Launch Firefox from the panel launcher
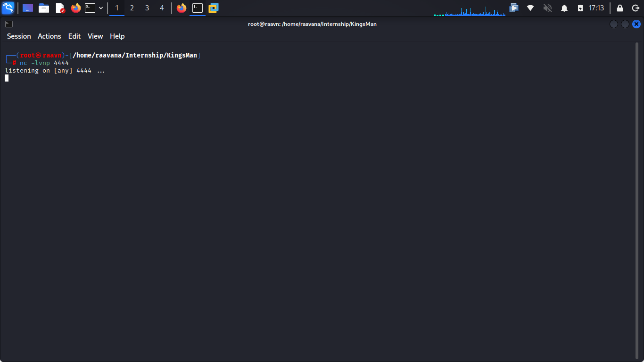This screenshot has height=362, width=644. point(76,8)
